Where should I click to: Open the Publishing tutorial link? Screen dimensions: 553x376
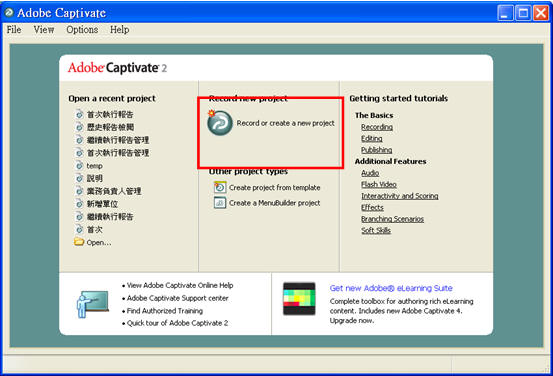(x=377, y=150)
